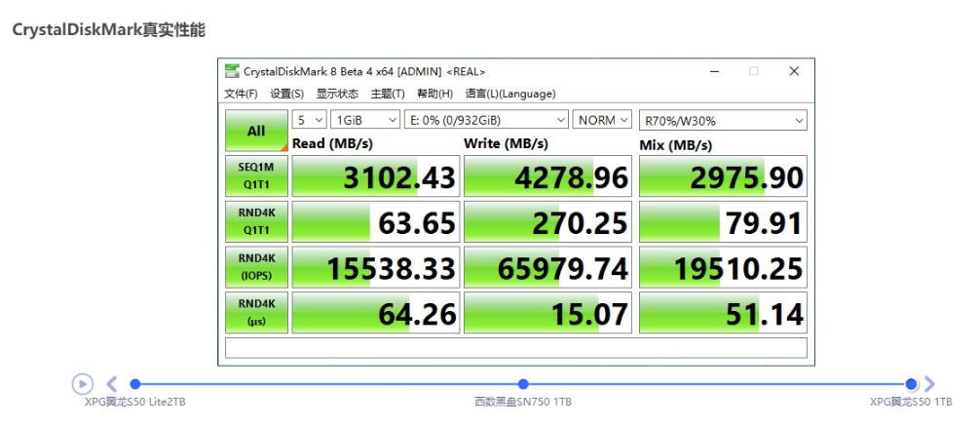This screenshot has height=427, width=980.
Task: Click the XPG翼龙S50 Lite2TB label
Action: click(135, 402)
